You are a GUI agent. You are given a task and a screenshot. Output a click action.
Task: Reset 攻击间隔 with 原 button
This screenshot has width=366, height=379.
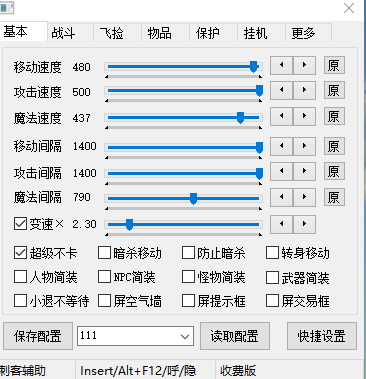tap(334, 172)
